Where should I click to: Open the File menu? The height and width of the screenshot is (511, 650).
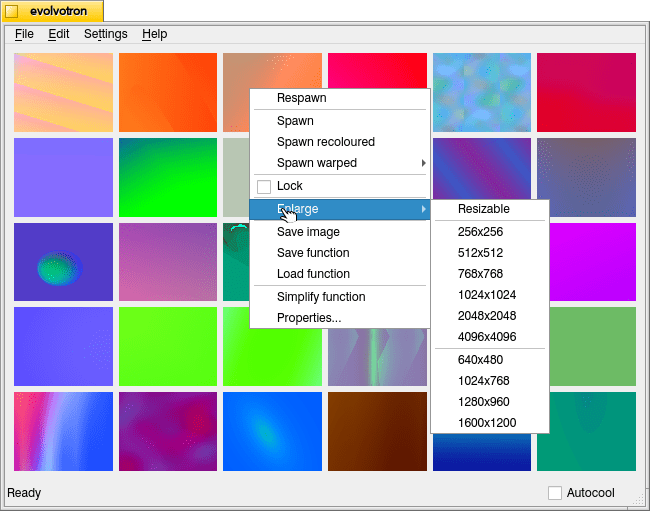point(24,34)
